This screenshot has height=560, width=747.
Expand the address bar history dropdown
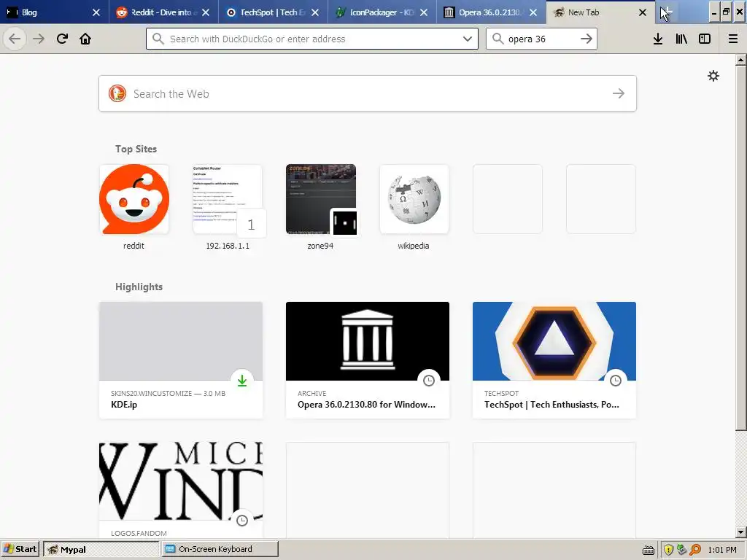pos(468,39)
